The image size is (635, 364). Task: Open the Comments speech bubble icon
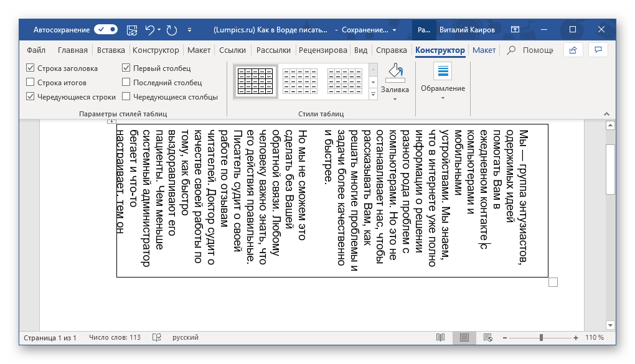[x=598, y=50]
